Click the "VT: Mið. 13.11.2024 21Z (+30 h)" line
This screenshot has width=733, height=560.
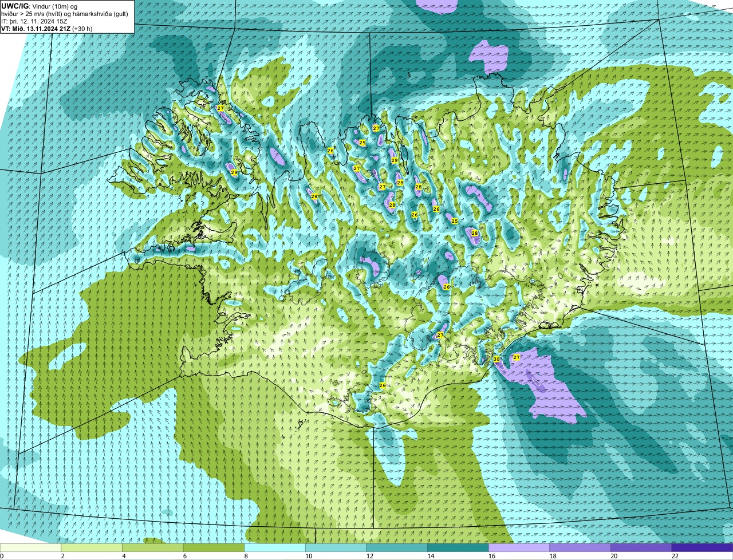click(47, 28)
